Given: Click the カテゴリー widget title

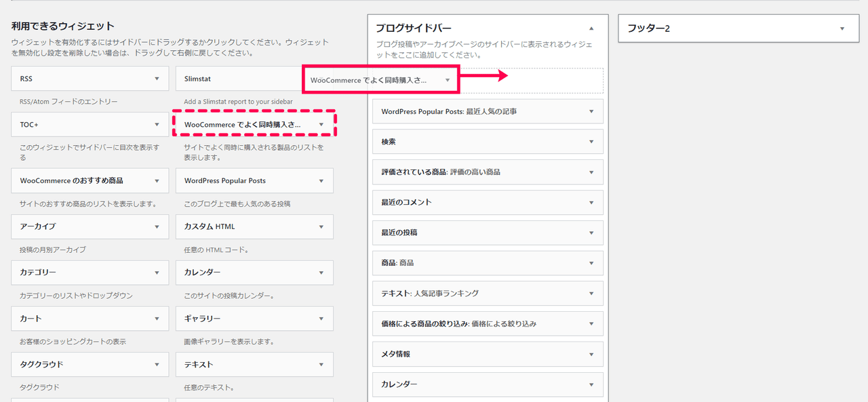Looking at the screenshot, I should point(38,273).
